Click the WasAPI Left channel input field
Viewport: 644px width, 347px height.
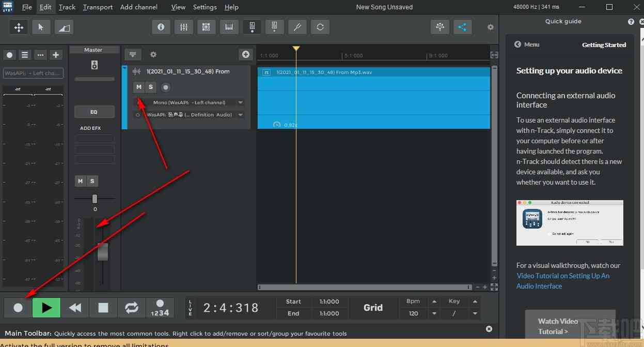pos(34,73)
